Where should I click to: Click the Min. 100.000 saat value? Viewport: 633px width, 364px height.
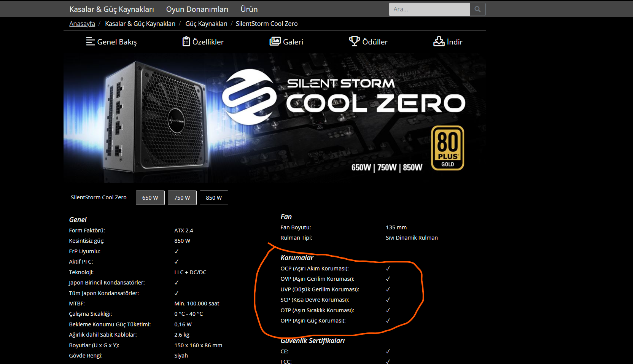point(197,304)
